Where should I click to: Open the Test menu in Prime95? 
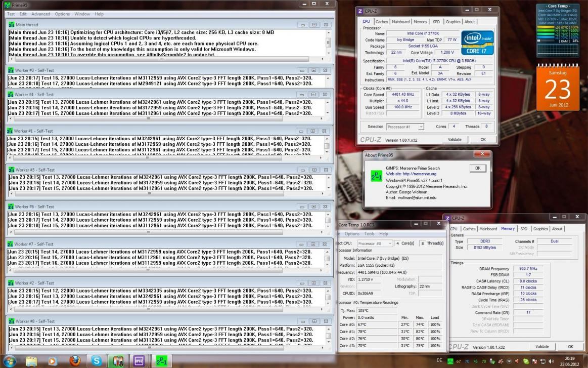click(x=11, y=14)
